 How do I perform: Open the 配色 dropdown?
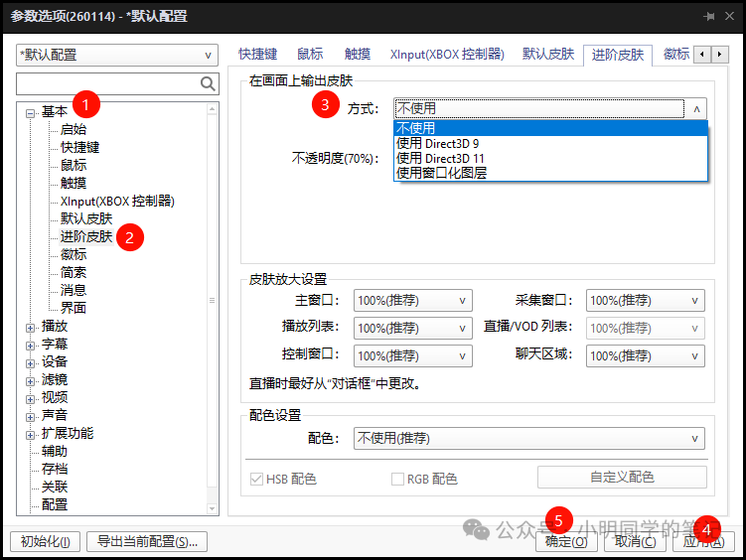(528, 439)
